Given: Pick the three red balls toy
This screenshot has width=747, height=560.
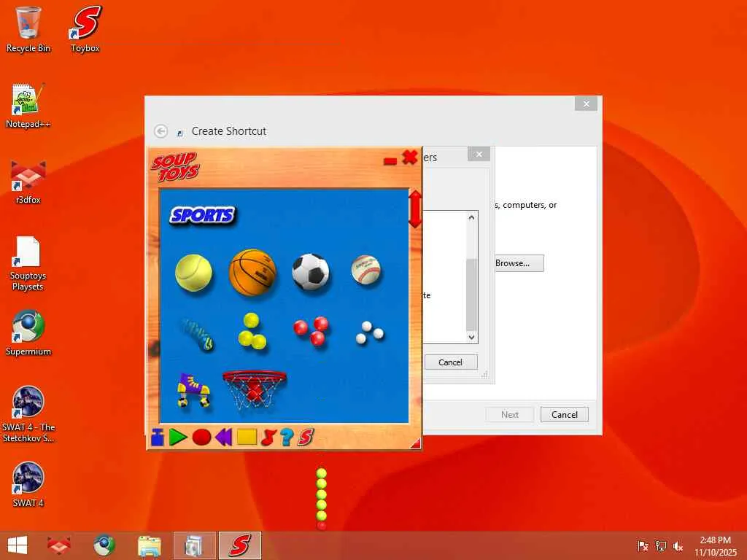Looking at the screenshot, I should (311, 330).
